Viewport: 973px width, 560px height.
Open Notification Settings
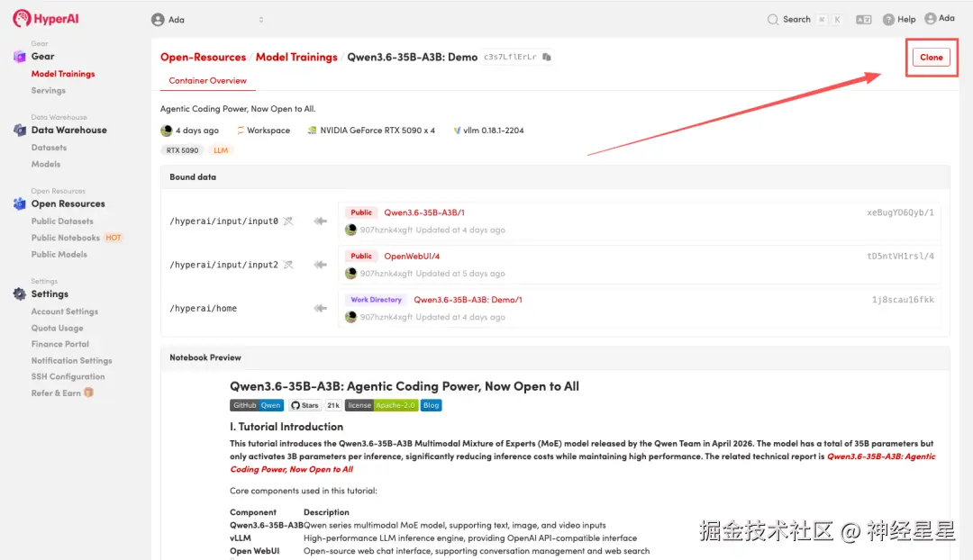pos(71,360)
